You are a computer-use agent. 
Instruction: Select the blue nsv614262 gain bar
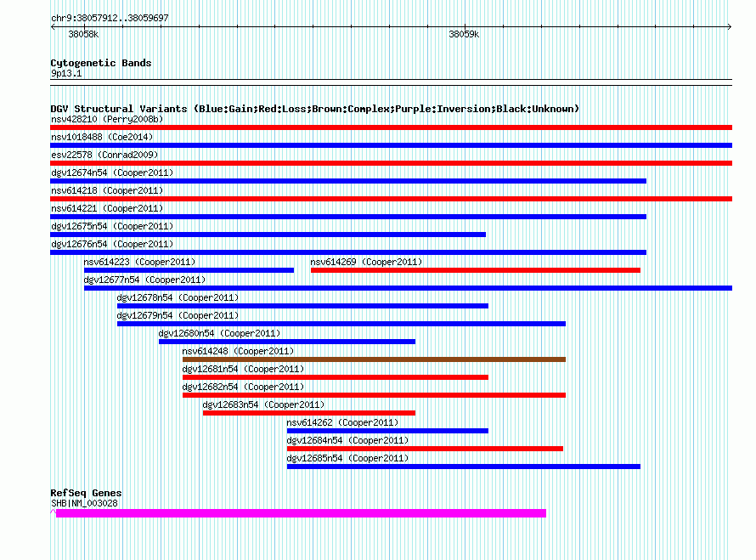point(387,431)
